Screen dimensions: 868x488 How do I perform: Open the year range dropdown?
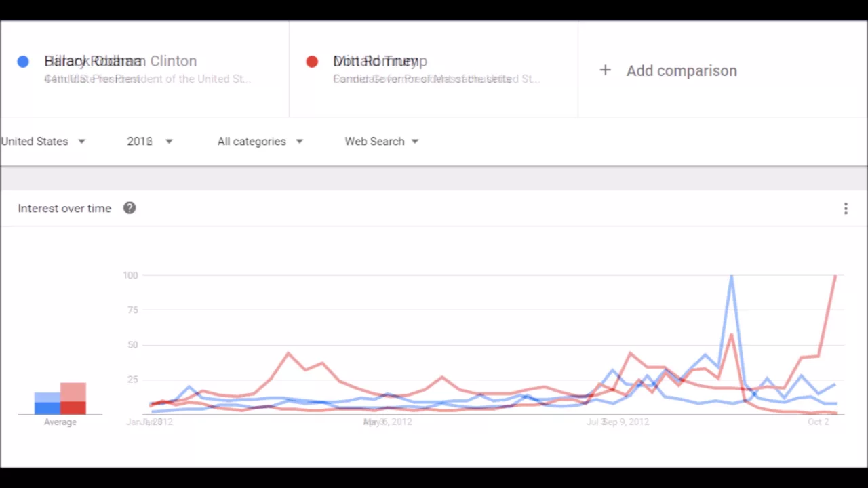(x=150, y=141)
